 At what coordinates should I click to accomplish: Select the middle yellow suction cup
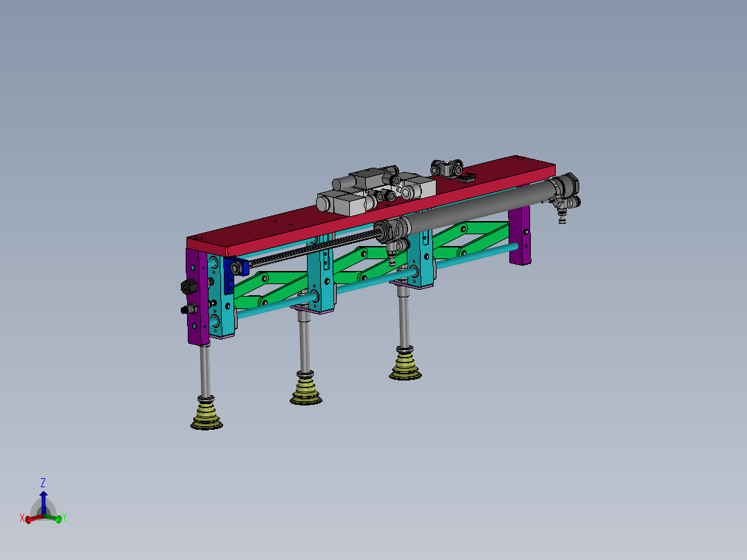click(306, 389)
